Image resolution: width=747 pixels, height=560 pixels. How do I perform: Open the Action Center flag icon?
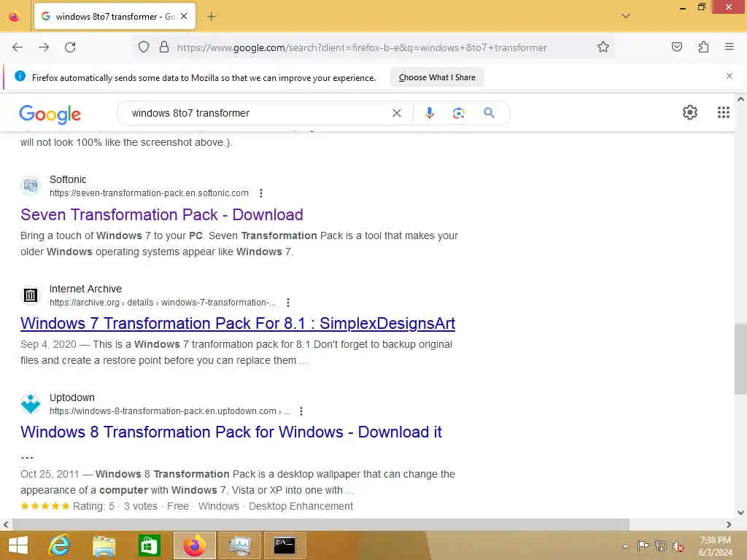[643, 545]
